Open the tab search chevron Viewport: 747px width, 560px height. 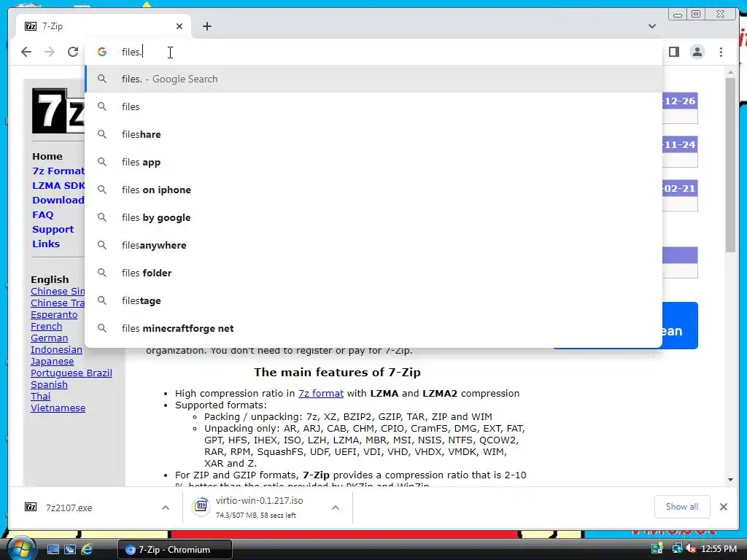pyautogui.click(x=652, y=26)
